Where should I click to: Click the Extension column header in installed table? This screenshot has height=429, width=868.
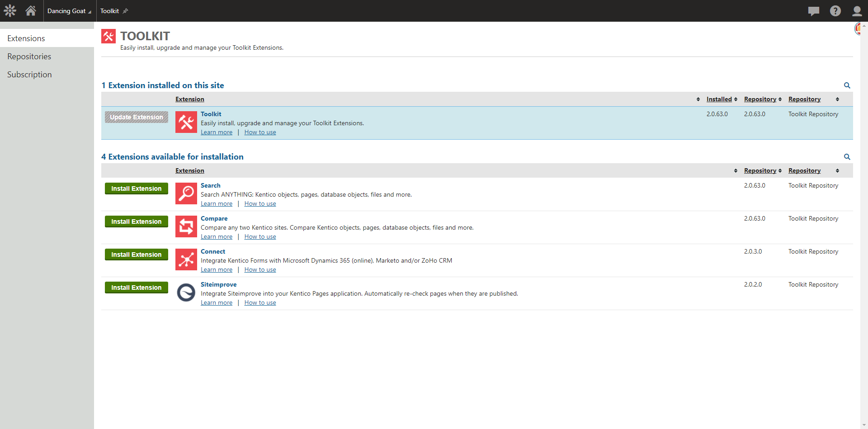tap(190, 99)
